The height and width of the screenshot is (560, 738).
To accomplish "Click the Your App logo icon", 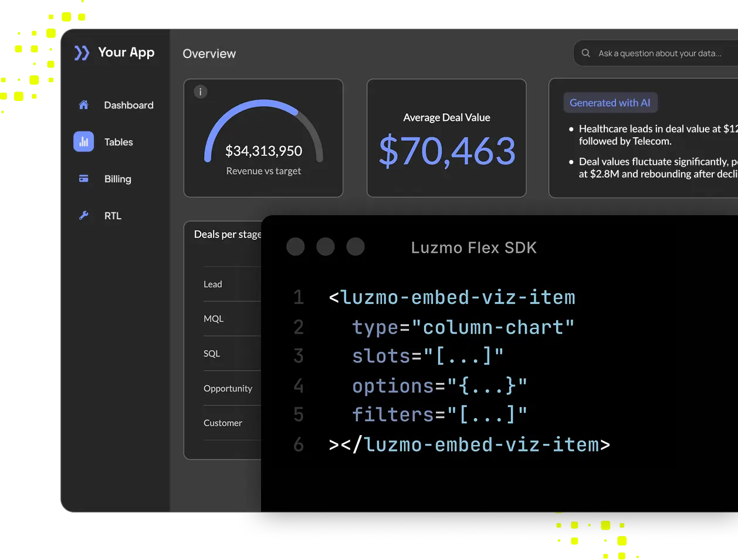I will pos(82,53).
